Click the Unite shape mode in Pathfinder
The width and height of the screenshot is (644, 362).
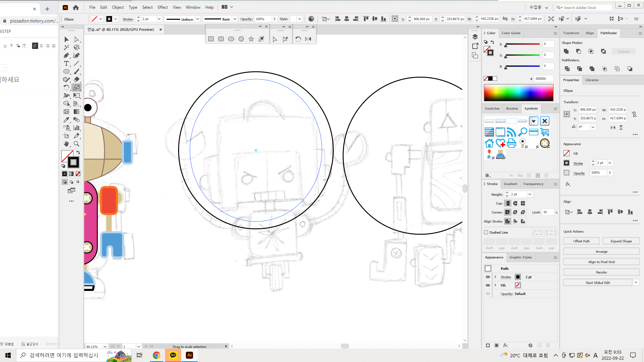[x=566, y=51]
